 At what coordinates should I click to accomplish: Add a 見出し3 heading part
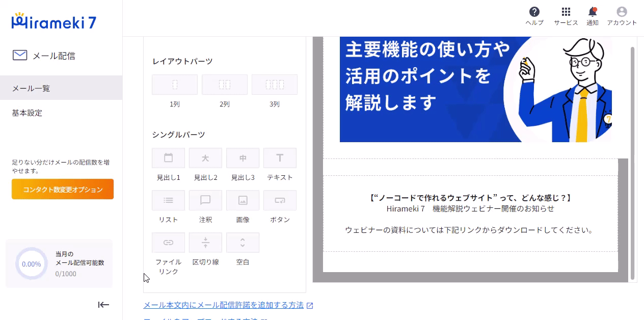[x=243, y=158]
